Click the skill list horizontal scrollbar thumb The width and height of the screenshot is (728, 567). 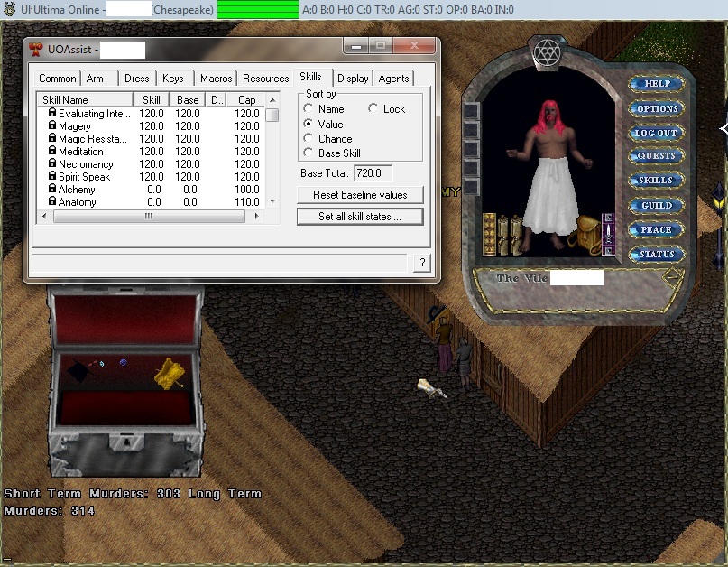click(149, 216)
